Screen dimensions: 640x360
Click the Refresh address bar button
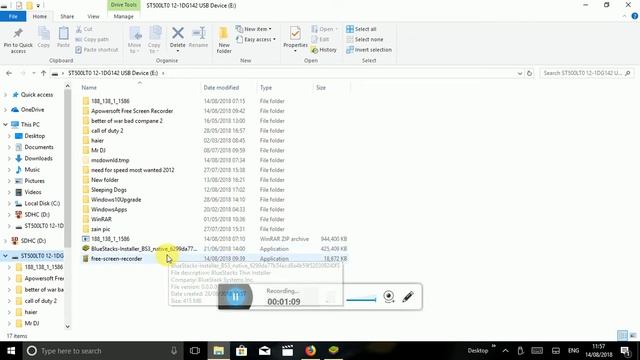[529, 73]
